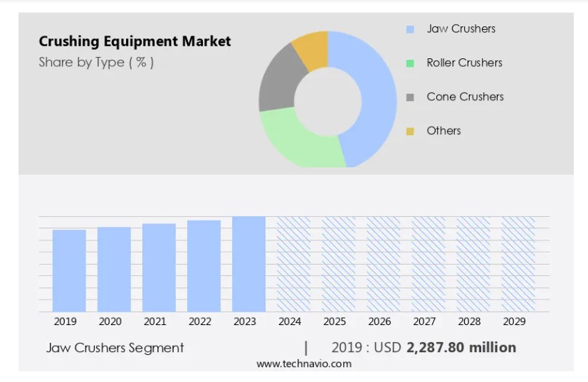This screenshot has height=382, width=588.
Task: Select the Roller Crushers legend label
Action: pyautogui.click(x=464, y=63)
